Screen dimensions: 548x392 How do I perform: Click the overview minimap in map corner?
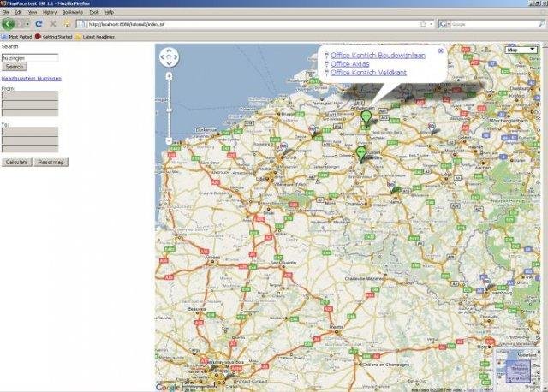(518, 369)
